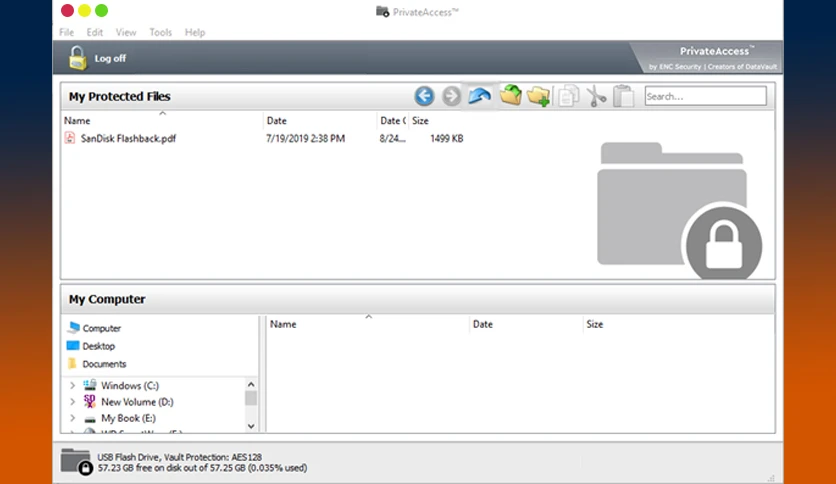
Task: Click the drive tree scrollbar up arrow
Action: pyautogui.click(x=251, y=384)
